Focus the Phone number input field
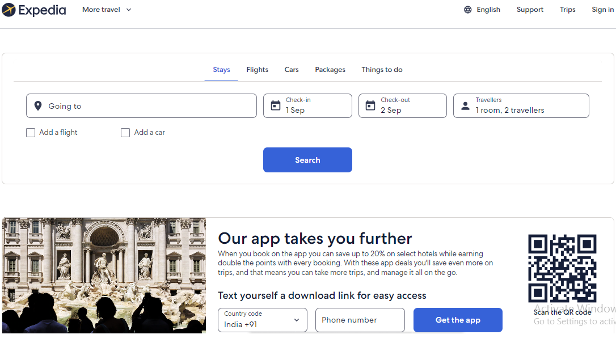 point(360,320)
